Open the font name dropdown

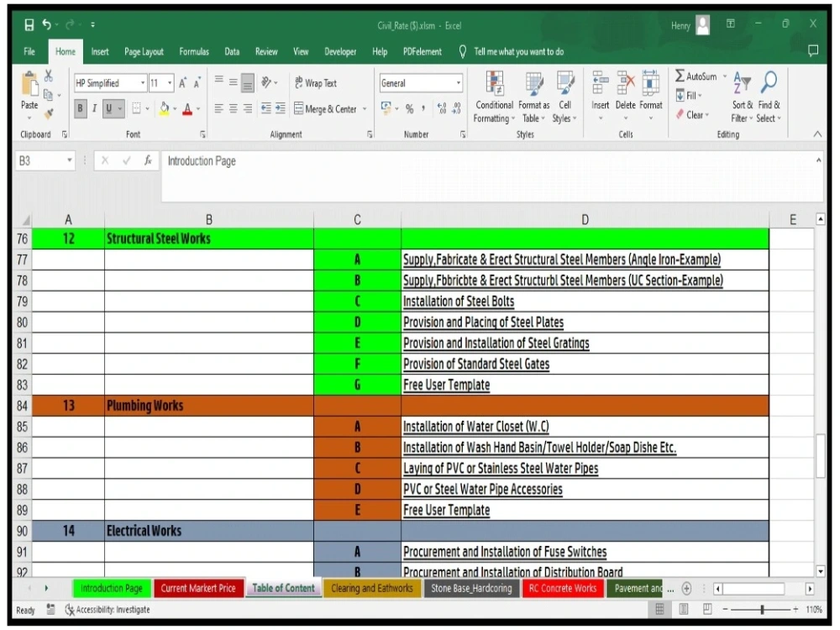click(143, 83)
